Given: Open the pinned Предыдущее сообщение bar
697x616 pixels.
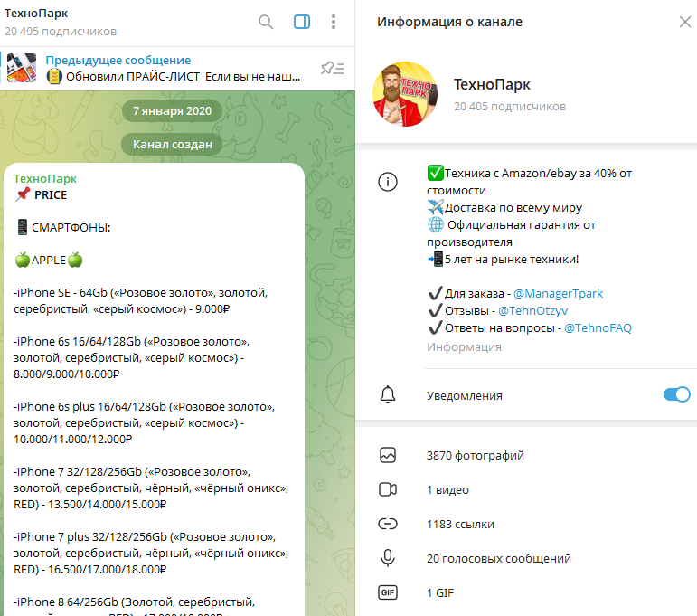Looking at the screenshot, I should [x=174, y=68].
